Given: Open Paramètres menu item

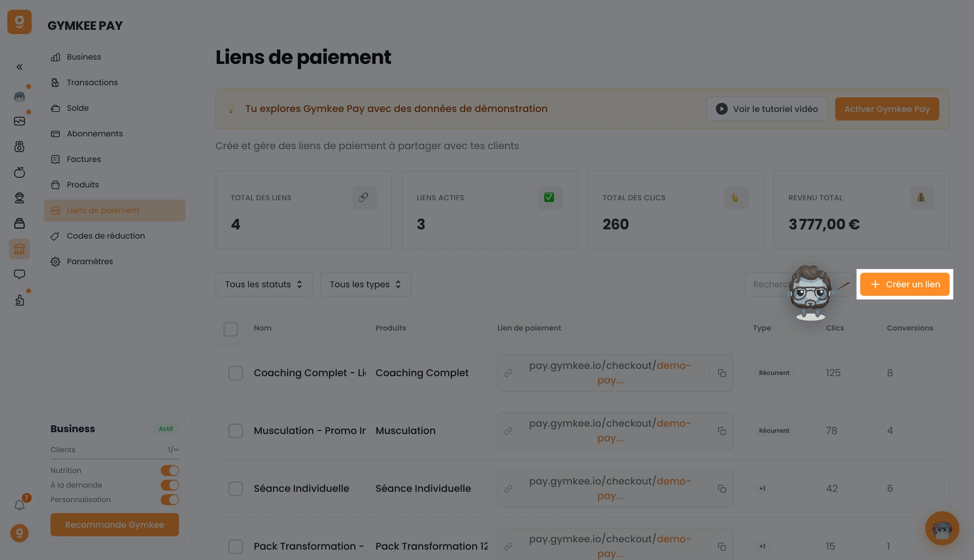Looking at the screenshot, I should [114, 262].
